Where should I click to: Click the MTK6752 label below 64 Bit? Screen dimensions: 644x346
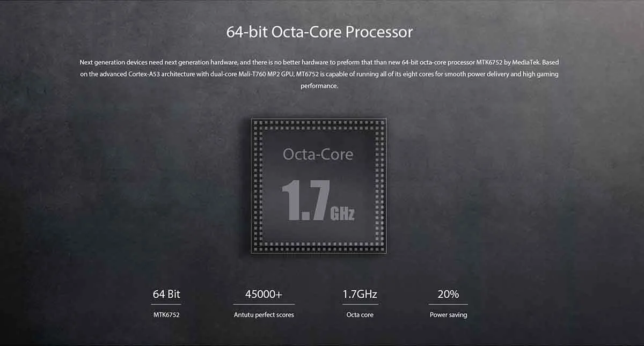tap(166, 315)
